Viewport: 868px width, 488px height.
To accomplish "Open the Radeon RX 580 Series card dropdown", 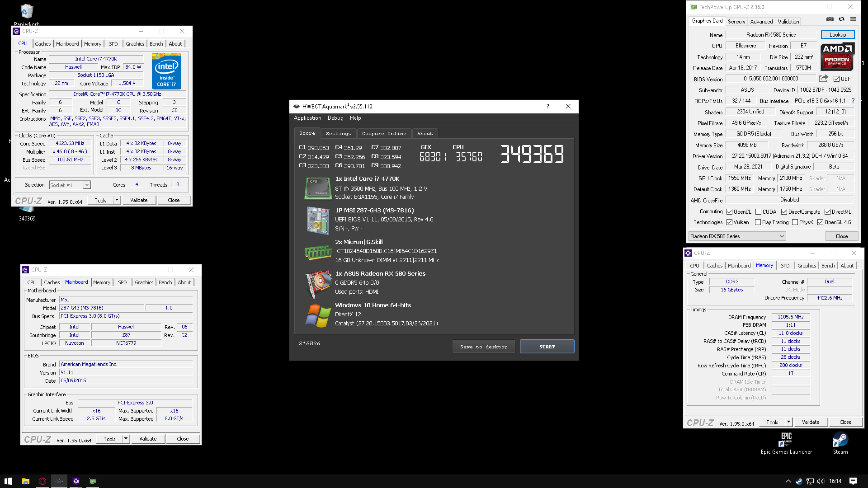I will point(737,236).
